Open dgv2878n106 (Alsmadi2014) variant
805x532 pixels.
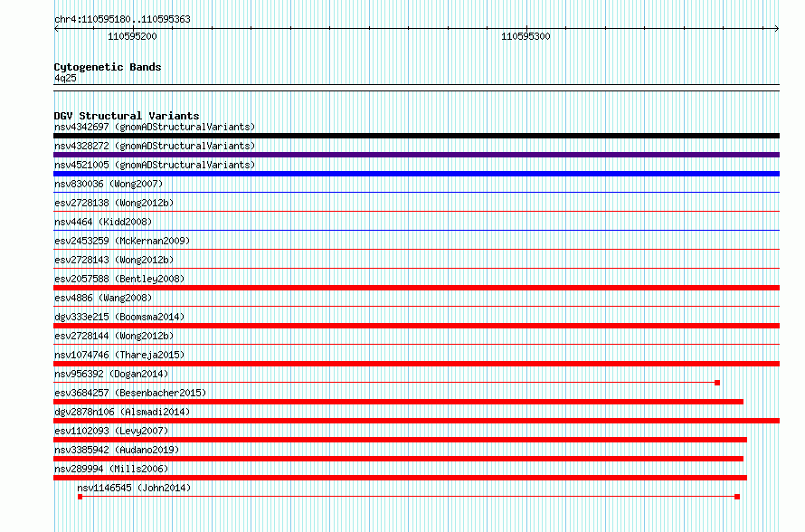point(122,412)
